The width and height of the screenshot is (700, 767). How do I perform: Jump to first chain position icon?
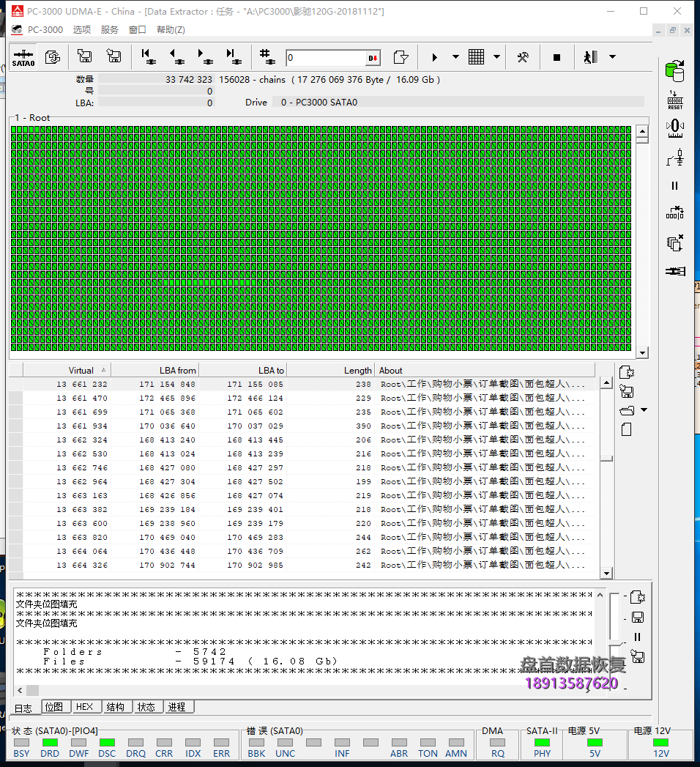tap(148, 56)
